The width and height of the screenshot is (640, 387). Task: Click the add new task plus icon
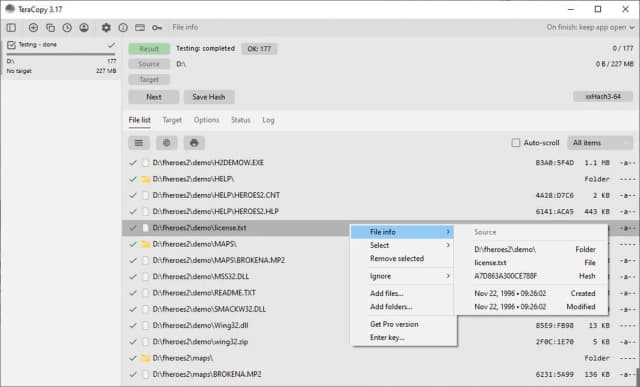(33, 28)
